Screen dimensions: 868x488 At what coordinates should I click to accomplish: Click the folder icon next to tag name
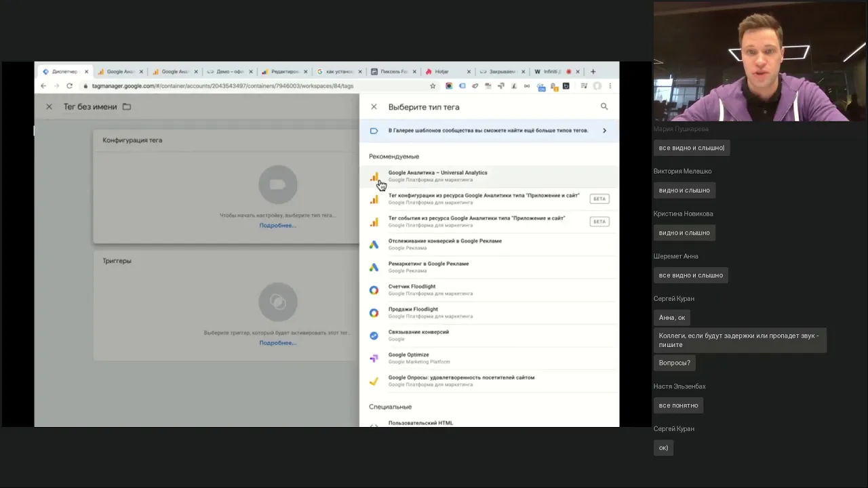pyautogui.click(x=127, y=106)
